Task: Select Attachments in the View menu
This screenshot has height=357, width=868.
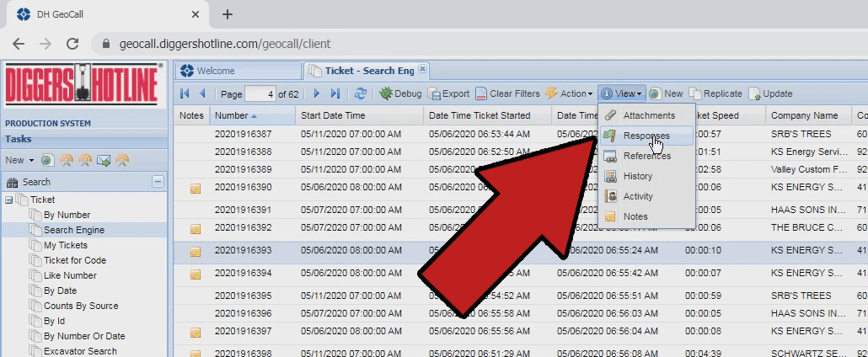Action: (x=649, y=115)
